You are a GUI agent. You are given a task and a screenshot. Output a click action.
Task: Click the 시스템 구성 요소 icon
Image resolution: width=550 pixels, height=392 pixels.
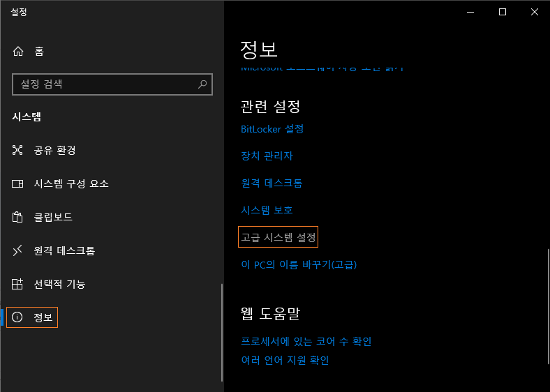pos(17,183)
